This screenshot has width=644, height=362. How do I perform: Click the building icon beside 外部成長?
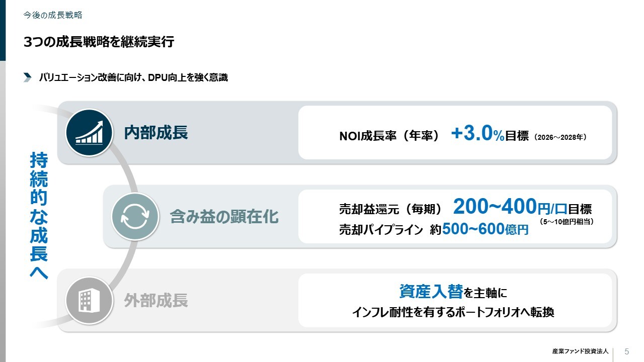89,300
